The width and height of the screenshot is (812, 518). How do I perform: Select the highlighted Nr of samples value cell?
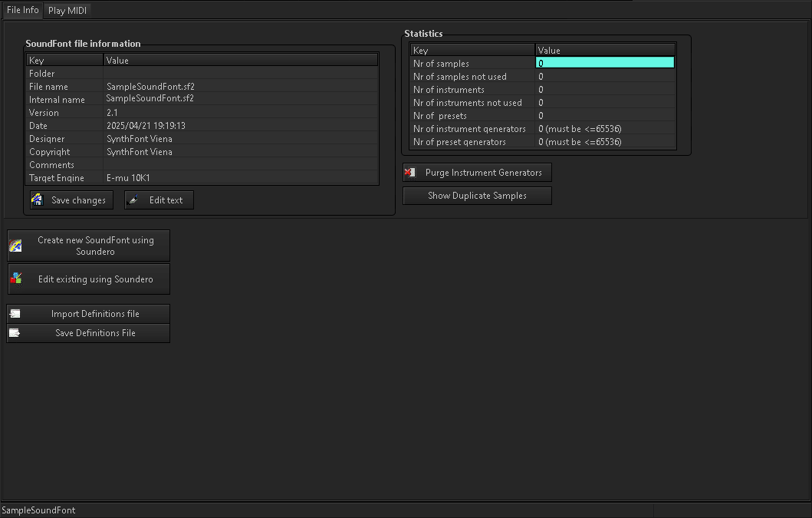[x=605, y=63]
